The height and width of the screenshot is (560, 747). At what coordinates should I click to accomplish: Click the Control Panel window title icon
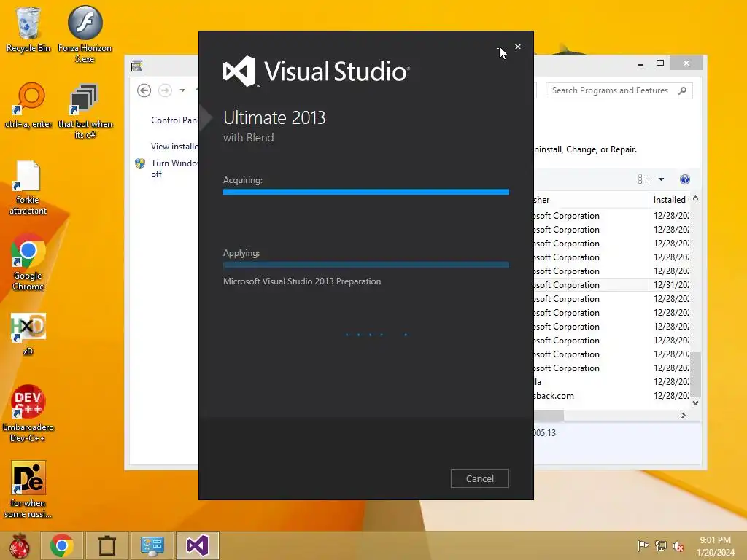137,66
